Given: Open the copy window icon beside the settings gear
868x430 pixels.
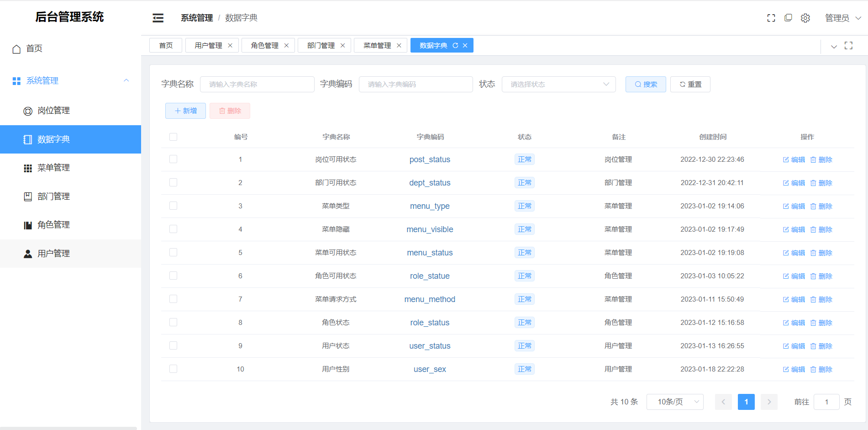Looking at the screenshot, I should 788,18.
